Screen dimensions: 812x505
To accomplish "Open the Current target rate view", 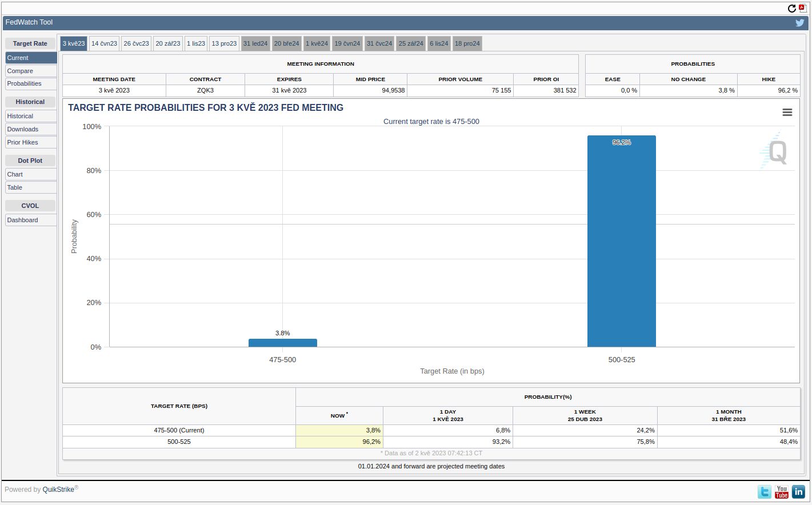I will (x=31, y=58).
